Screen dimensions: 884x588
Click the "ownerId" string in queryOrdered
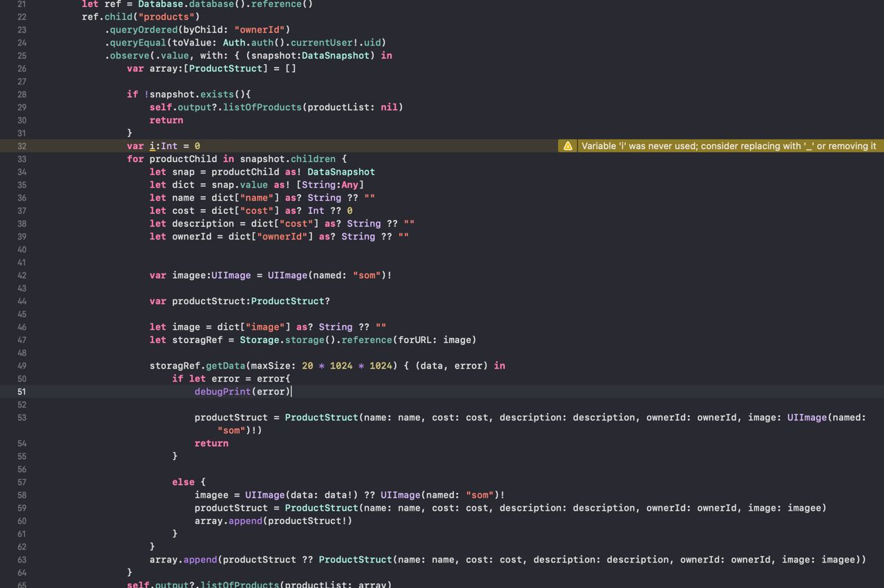pyautogui.click(x=260, y=30)
